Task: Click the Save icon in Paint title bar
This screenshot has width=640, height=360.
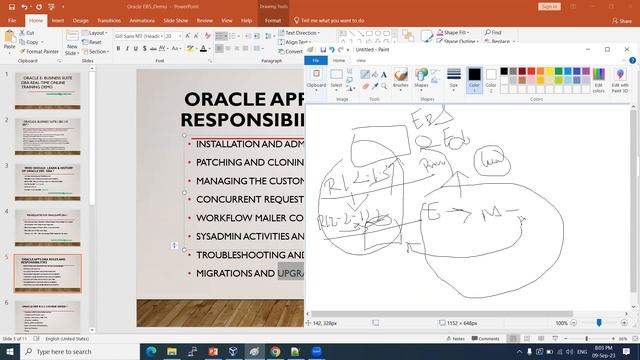Action: tap(323, 50)
